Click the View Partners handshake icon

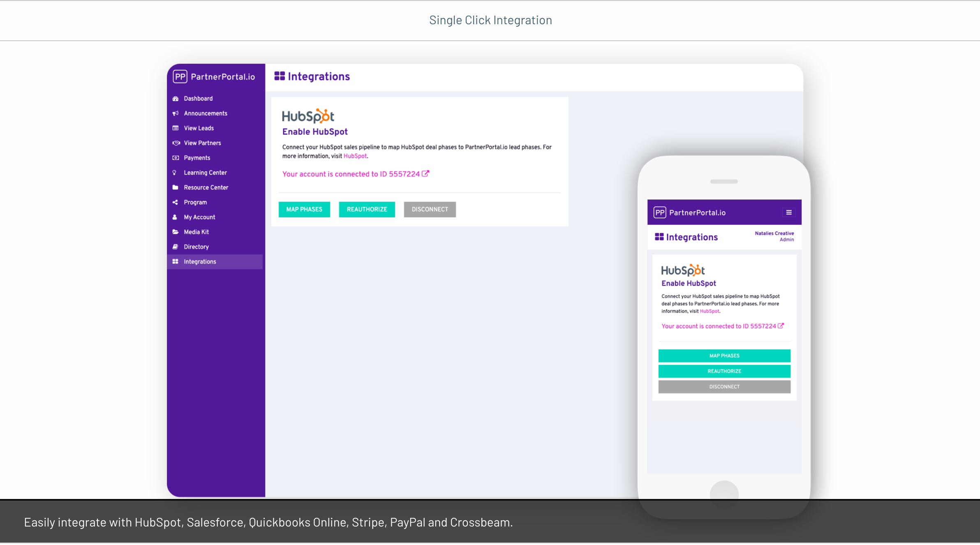pos(176,143)
